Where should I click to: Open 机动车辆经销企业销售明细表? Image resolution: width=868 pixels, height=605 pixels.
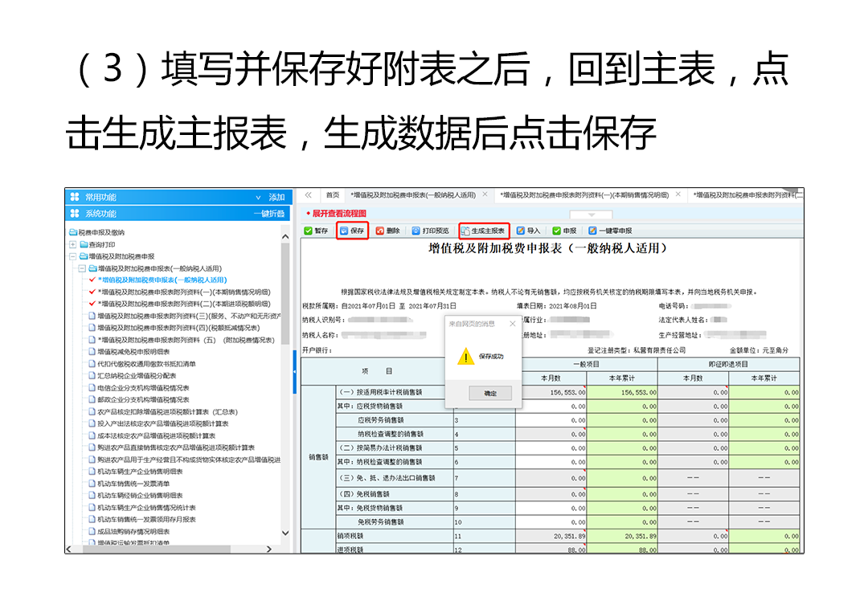pyautogui.click(x=140, y=496)
